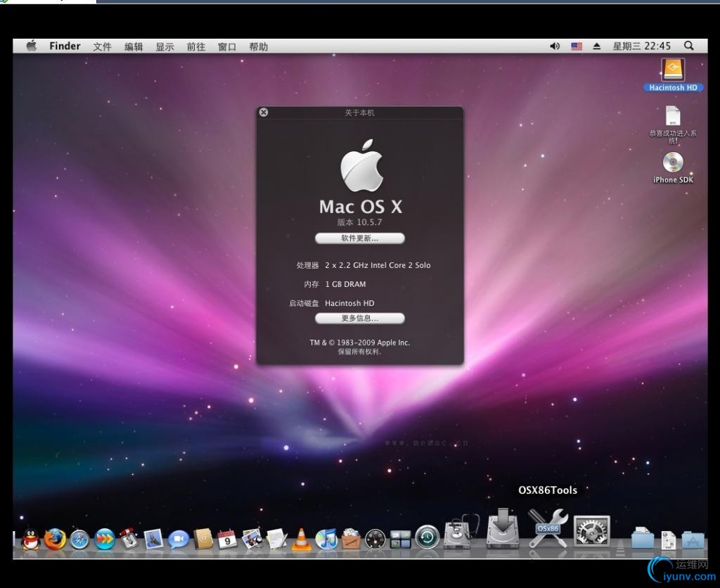Open Spaces from the Dock
Image resolution: width=720 pixels, height=588 pixels.
[x=400, y=539]
